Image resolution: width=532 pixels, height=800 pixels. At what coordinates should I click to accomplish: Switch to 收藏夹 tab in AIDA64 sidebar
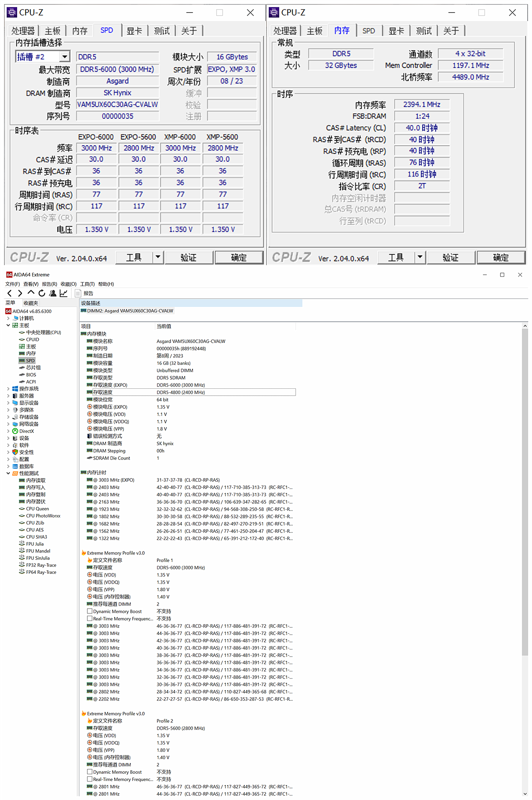[x=31, y=303]
